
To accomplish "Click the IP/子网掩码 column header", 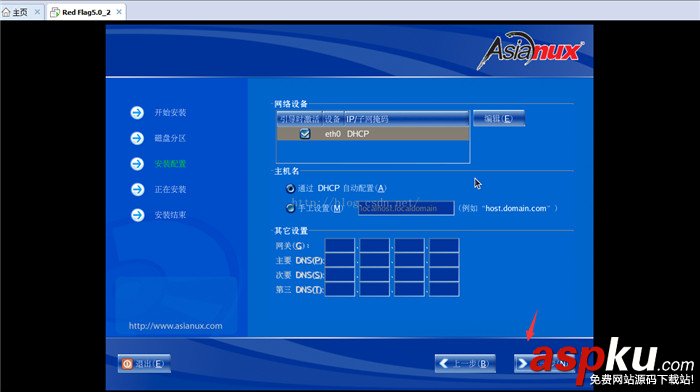I will tap(407, 119).
